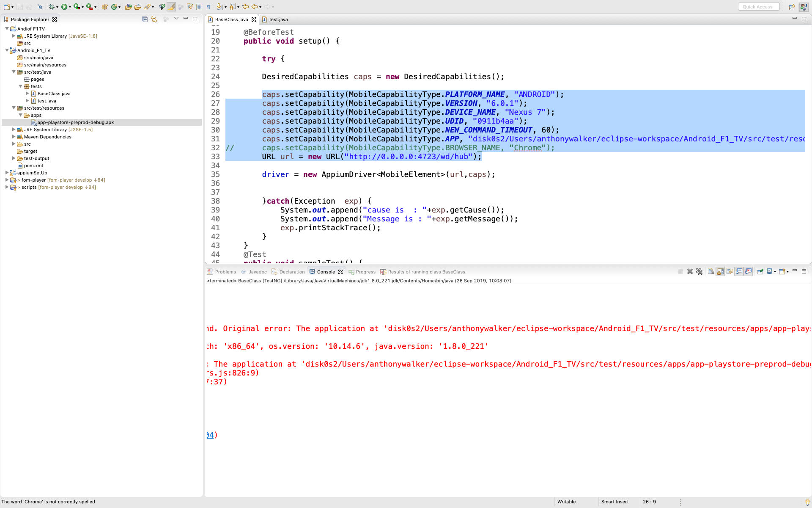
Task: Pin the current Console
Action: [x=760, y=271]
